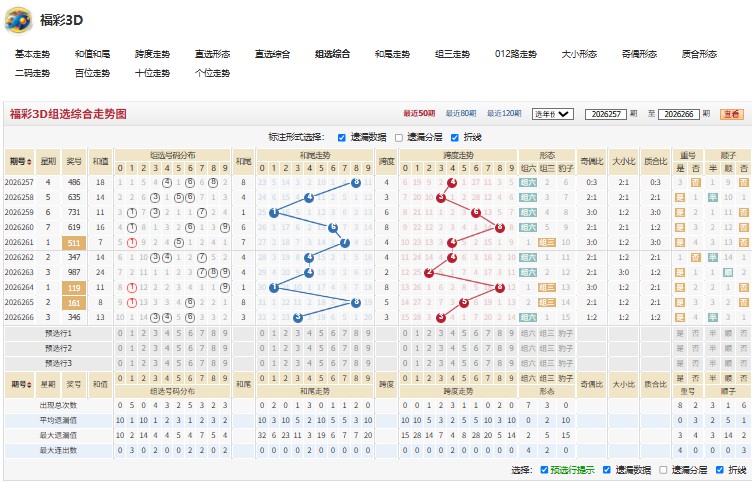752x483 pixels.
Task: Click red ball 4 in row 2026257
Action: pos(452,182)
